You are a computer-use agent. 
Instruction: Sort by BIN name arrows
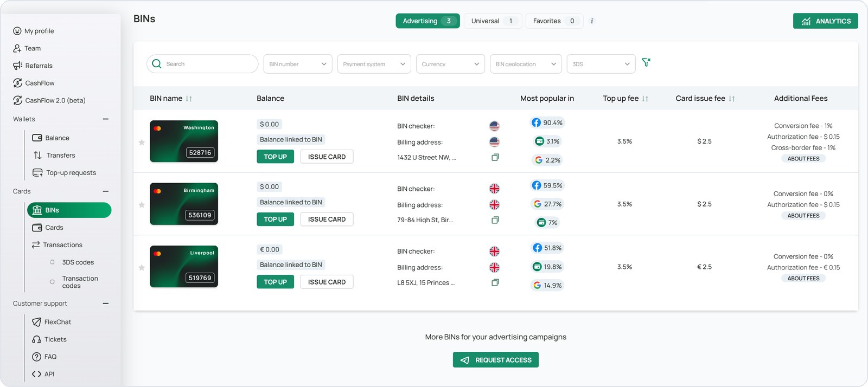(x=189, y=99)
